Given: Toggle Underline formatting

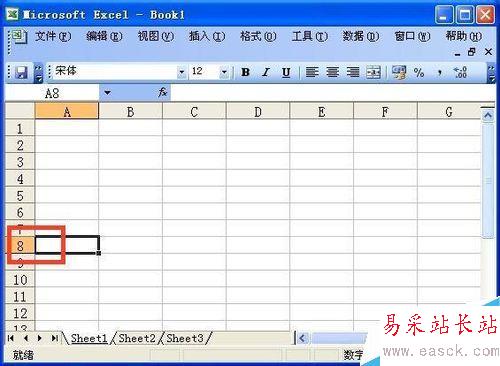Looking at the screenshot, I should tap(286, 72).
